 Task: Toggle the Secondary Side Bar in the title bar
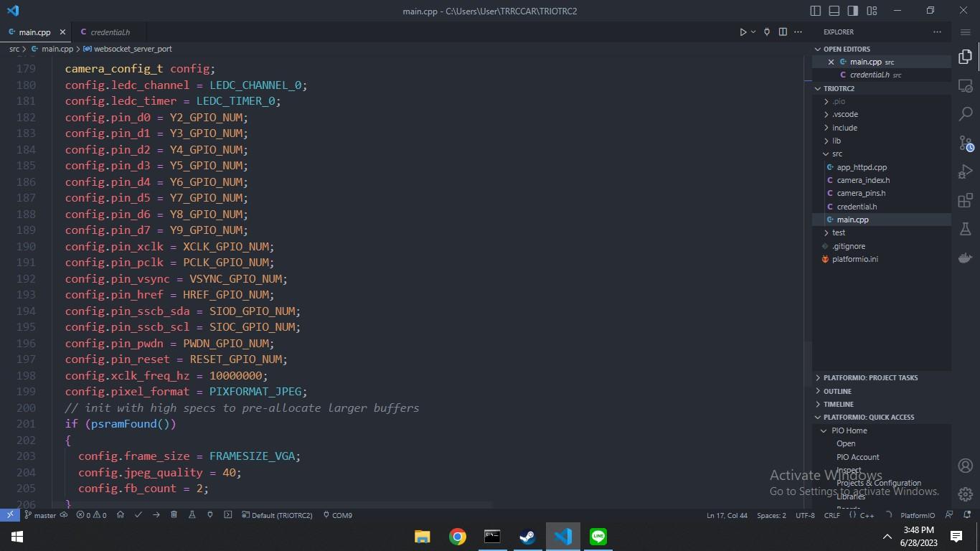click(x=853, y=11)
